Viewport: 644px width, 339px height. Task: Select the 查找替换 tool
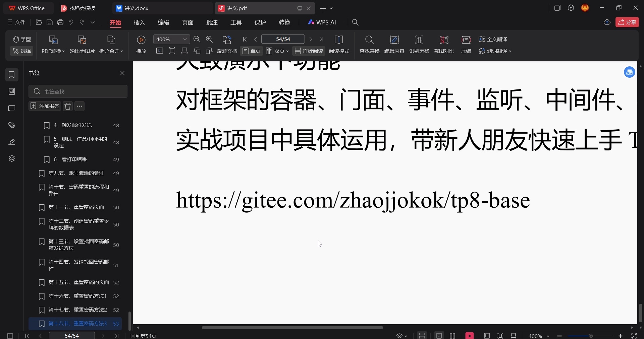369,45
